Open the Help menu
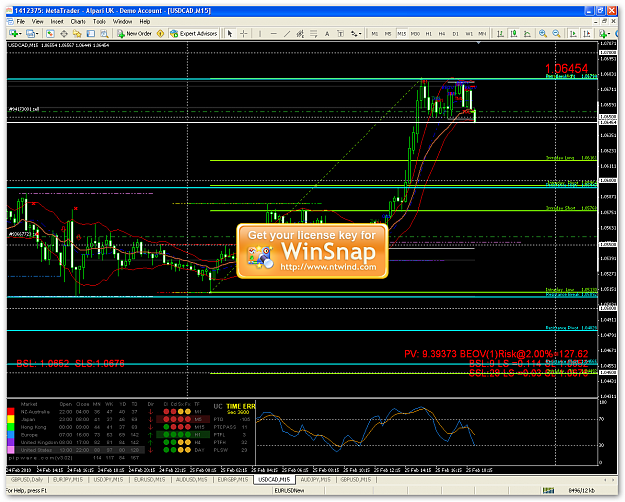The width and height of the screenshot is (625, 502). (145, 22)
